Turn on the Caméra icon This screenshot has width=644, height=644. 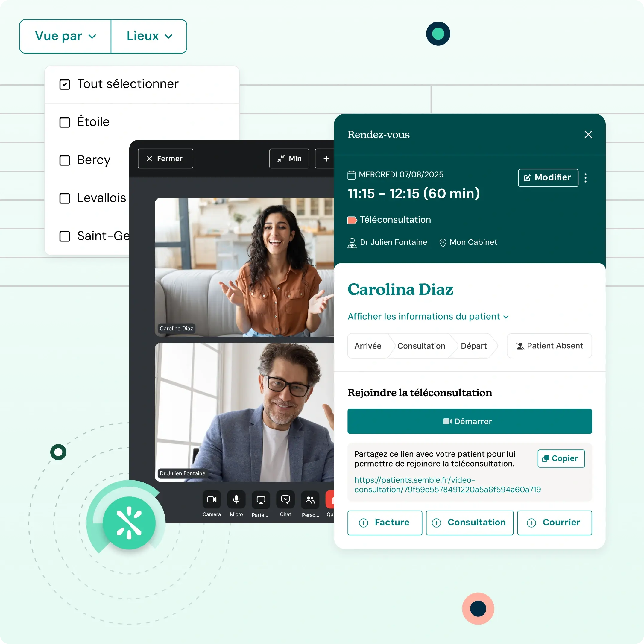211,499
